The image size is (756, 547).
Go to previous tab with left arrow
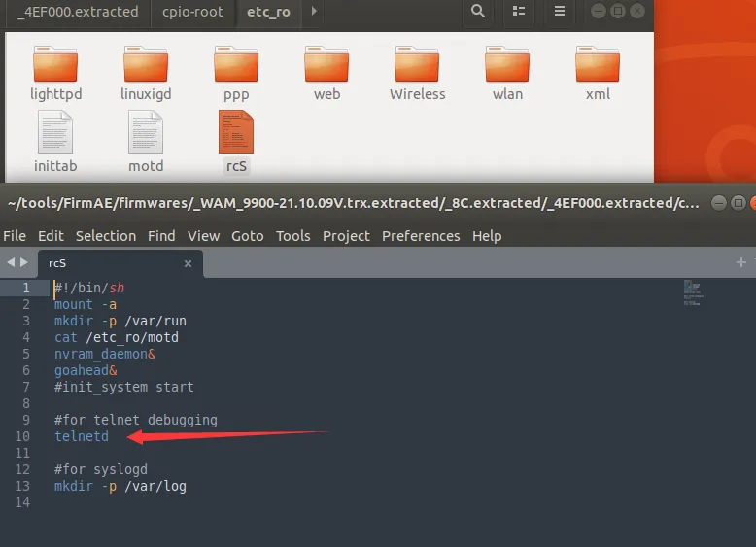coord(11,262)
